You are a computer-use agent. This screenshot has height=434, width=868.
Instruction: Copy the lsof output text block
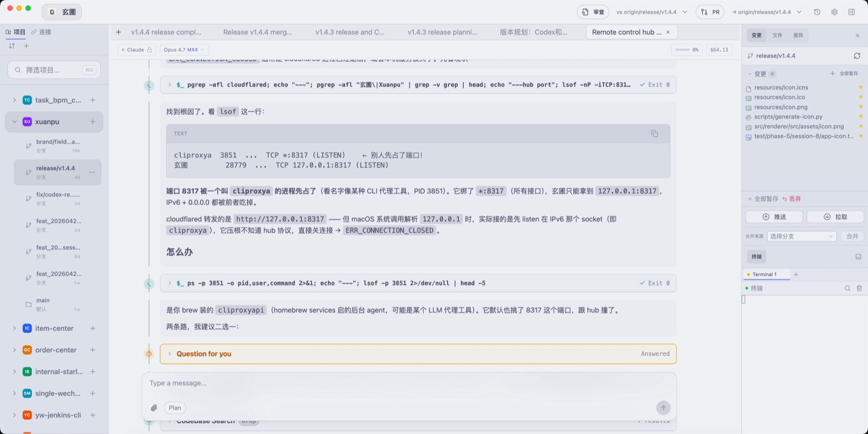[655, 133]
